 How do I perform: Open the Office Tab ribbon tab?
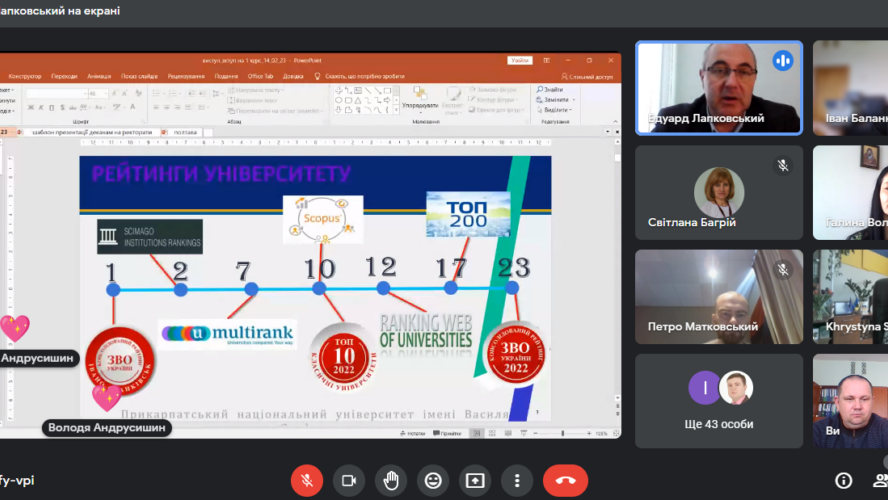pyautogui.click(x=260, y=76)
